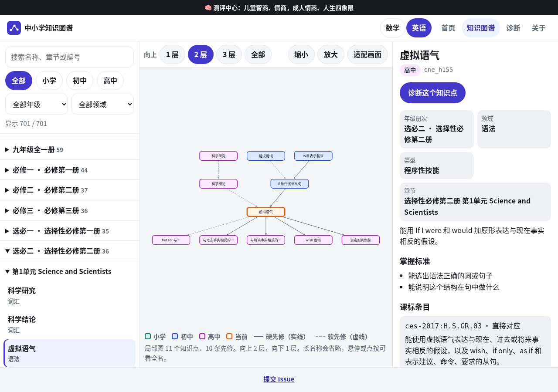Click the 中小学知识图谱 logo icon
Screen dimensions: 558x392
[14, 28]
